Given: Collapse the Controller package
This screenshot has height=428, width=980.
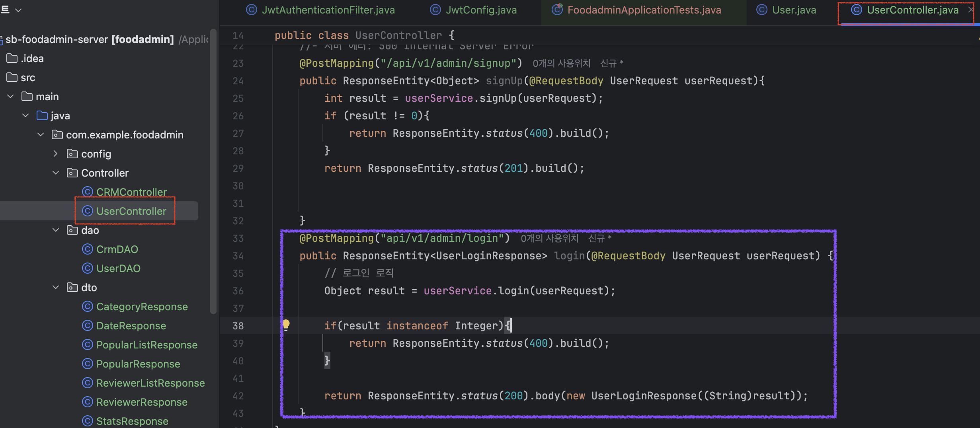Looking at the screenshot, I should coord(56,173).
